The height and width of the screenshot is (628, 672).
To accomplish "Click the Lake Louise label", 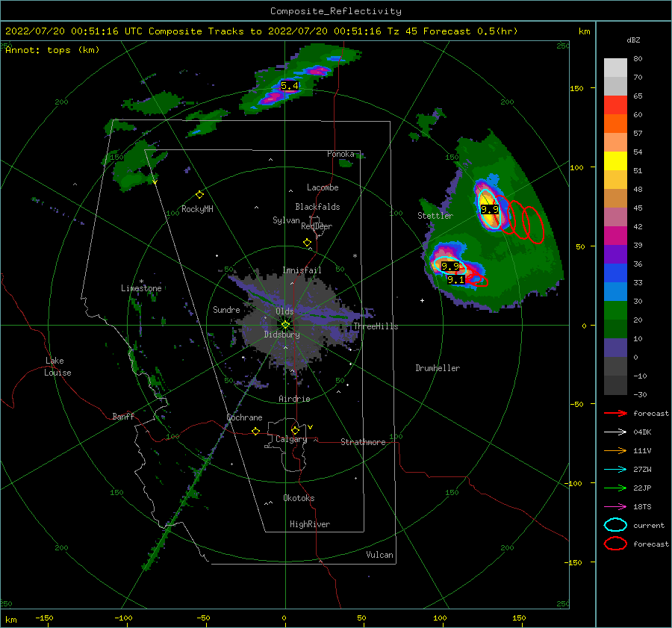I will coord(57,367).
